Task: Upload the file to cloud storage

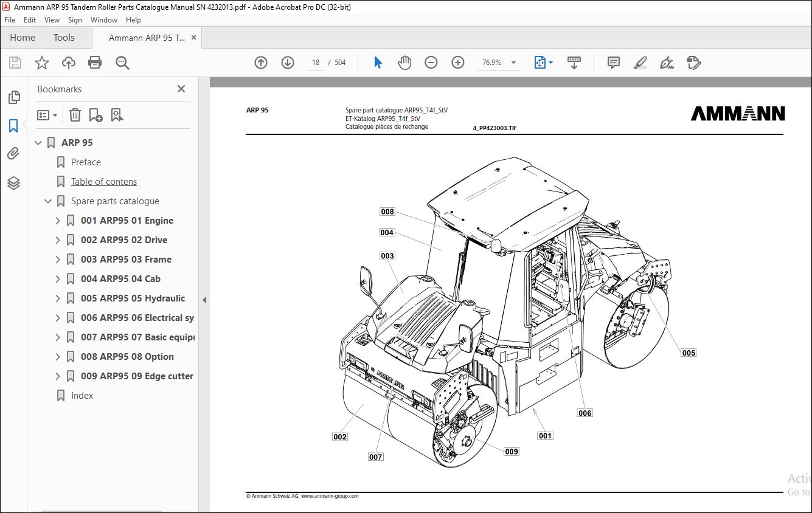Action: coord(69,63)
